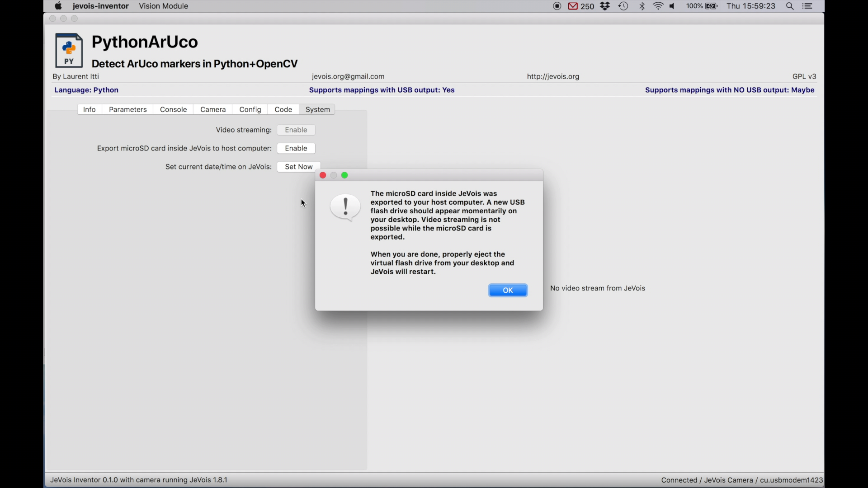Open the Vision Module menu

[164, 6]
